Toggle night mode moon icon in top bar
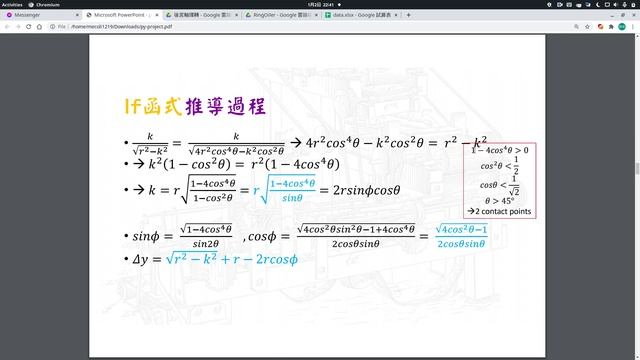This screenshot has width=640, height=360. coord(598,4)
